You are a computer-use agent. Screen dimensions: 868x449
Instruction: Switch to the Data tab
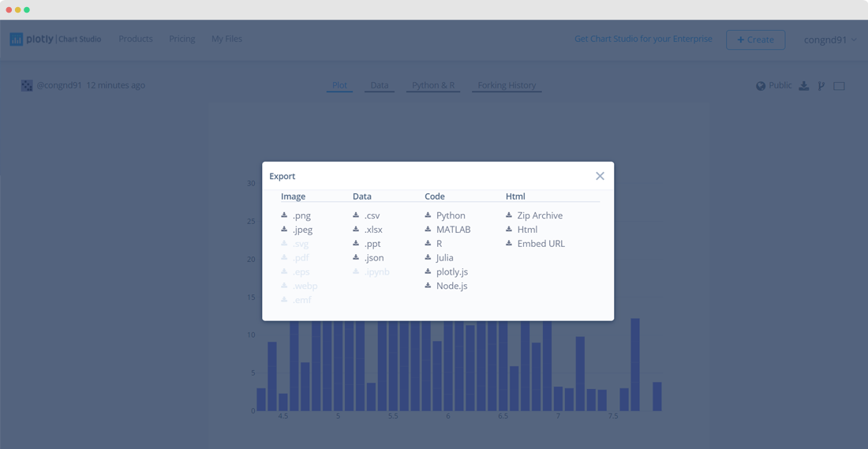[x=380, y=85]
